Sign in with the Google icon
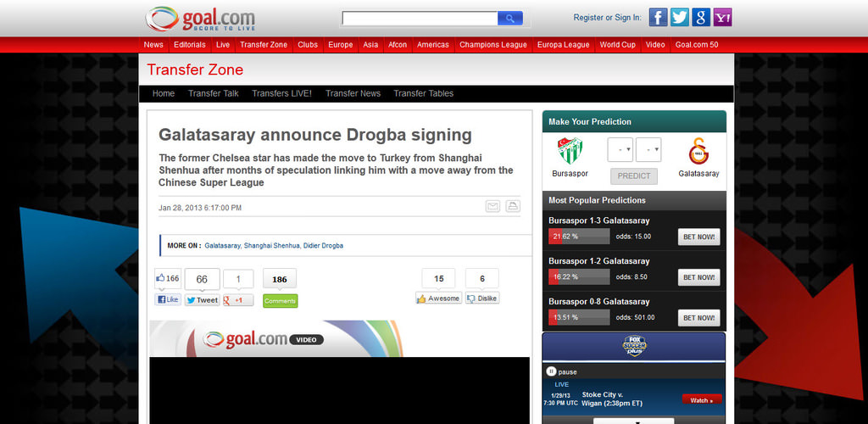The height and width of the screenshot is (424, 868). tap(701, 17)
